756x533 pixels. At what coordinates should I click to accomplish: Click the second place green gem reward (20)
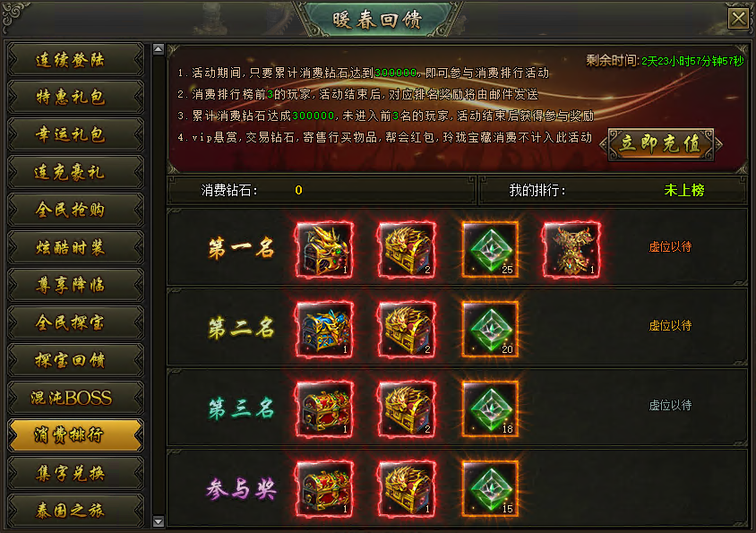(x=490, y=330)
